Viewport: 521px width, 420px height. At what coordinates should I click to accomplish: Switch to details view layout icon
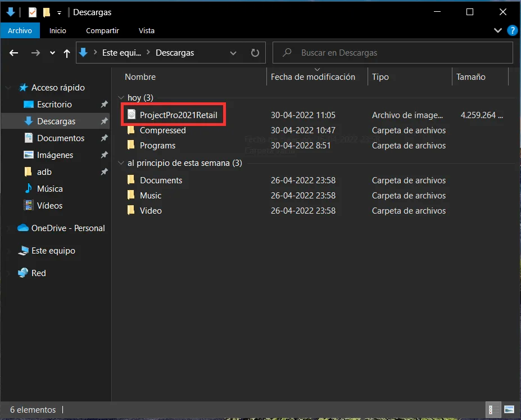(x=492, y=410)
